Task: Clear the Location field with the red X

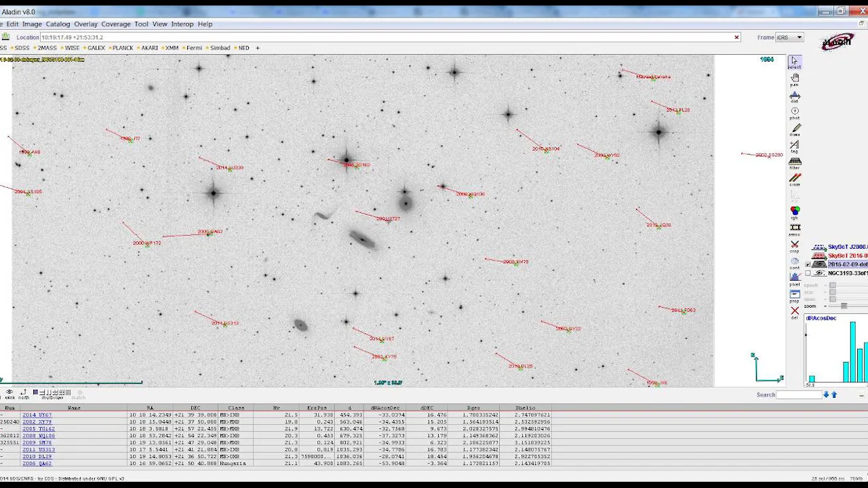Action: coord(736,37)
